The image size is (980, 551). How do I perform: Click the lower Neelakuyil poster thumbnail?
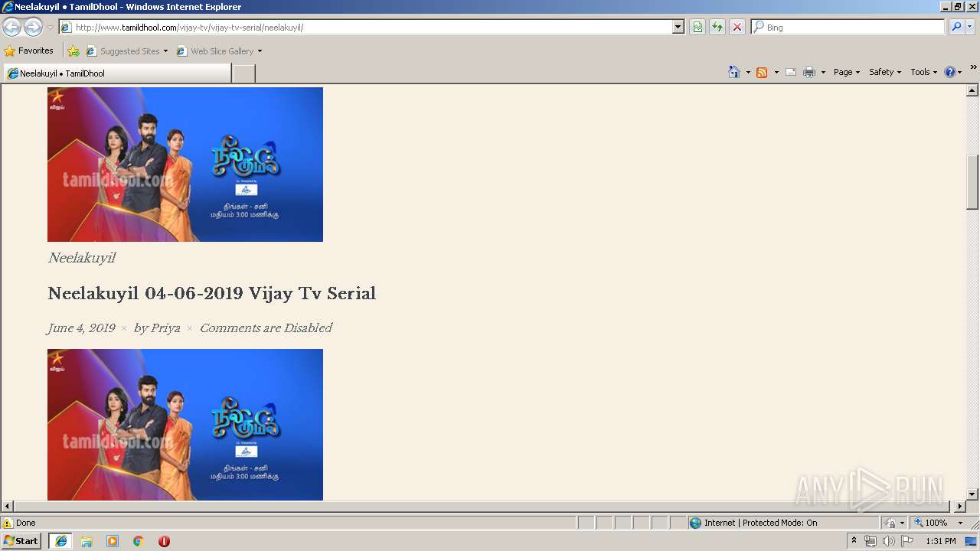point(185,425)
